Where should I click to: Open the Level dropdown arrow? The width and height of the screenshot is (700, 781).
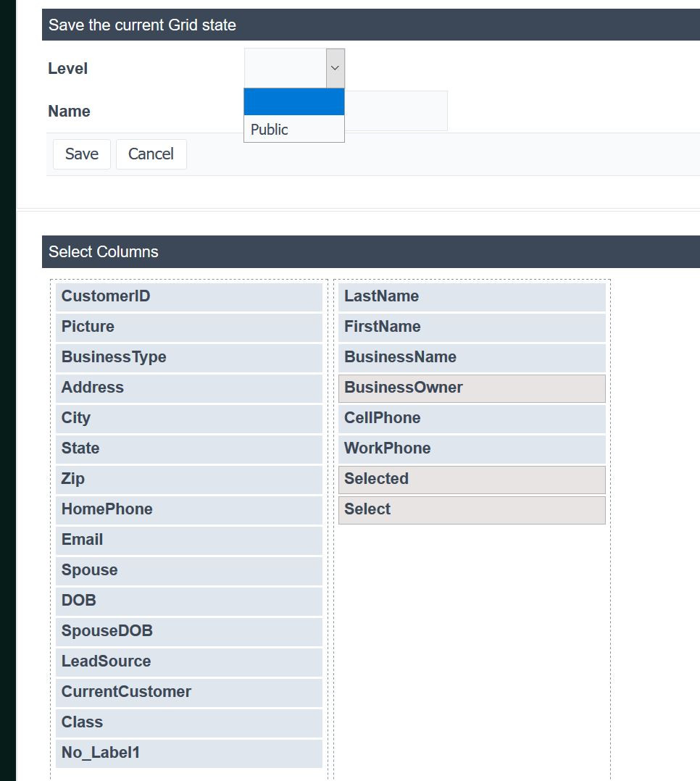tap(336, 68)
